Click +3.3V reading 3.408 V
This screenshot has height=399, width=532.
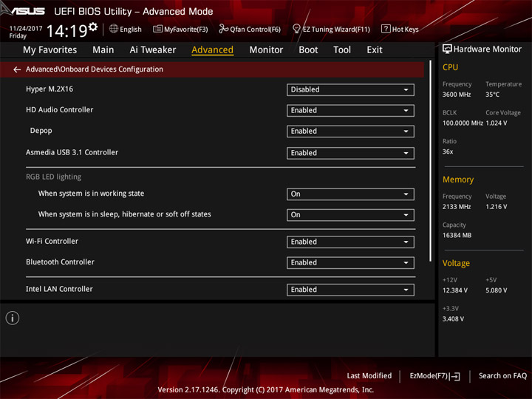[453, 319]
